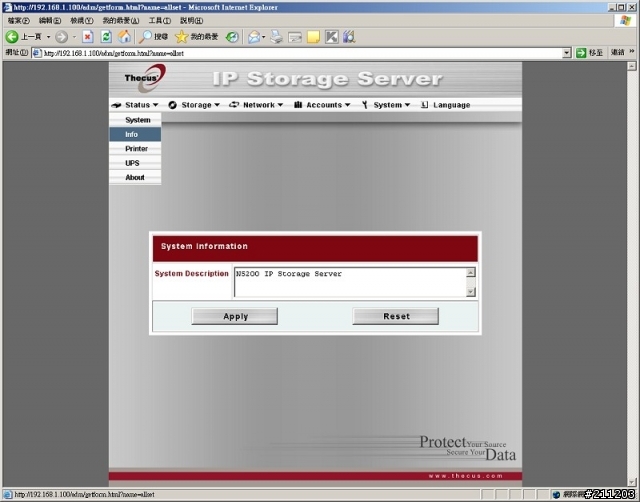The image size is (640, 502).
Task: Go back with the IE Back arrow
Action: 12,37
